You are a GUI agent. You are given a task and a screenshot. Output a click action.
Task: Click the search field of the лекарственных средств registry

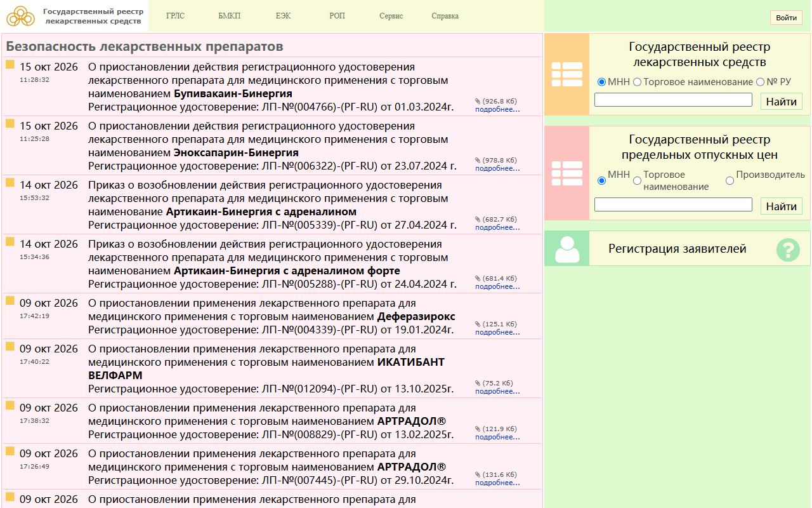click(673, 100)
